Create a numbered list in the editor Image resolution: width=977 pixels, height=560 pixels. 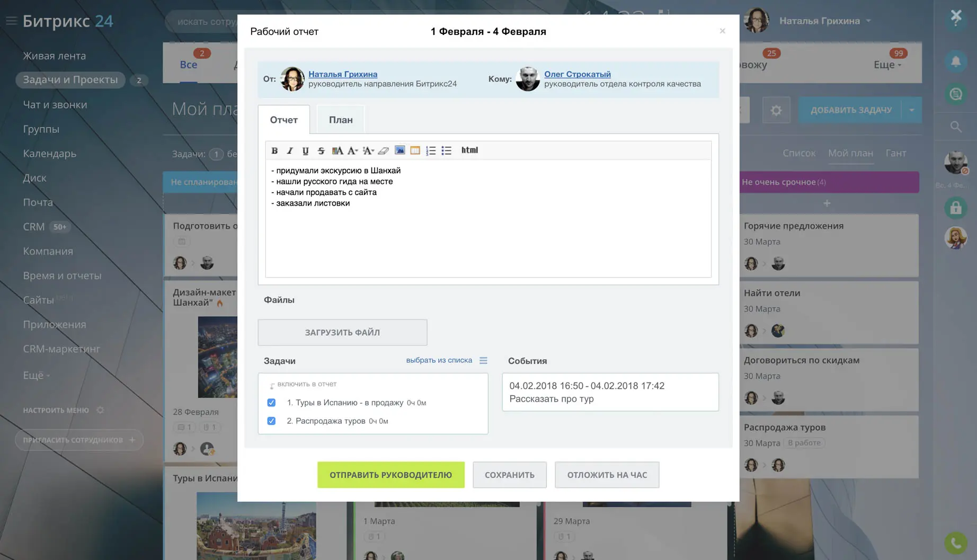pos(431,150)
